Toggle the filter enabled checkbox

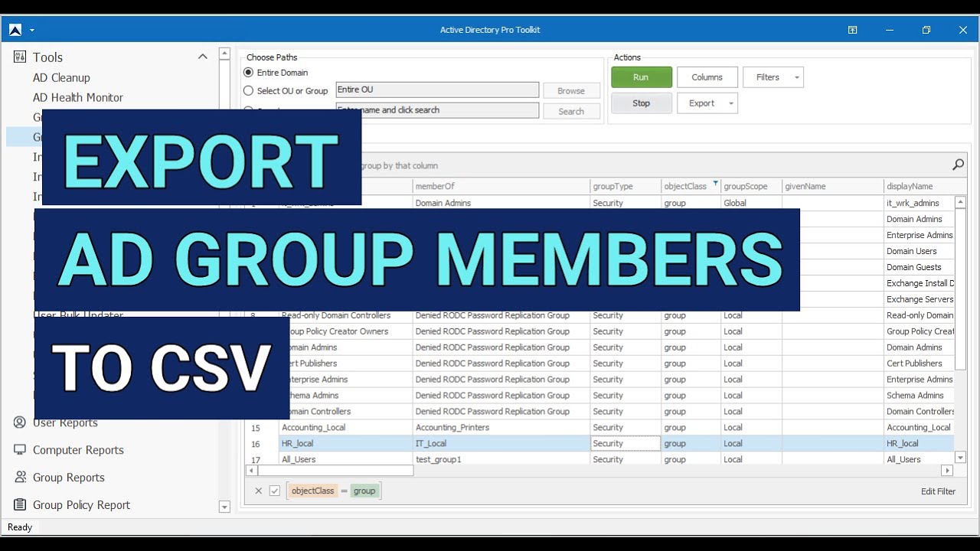tap(275, 491)
